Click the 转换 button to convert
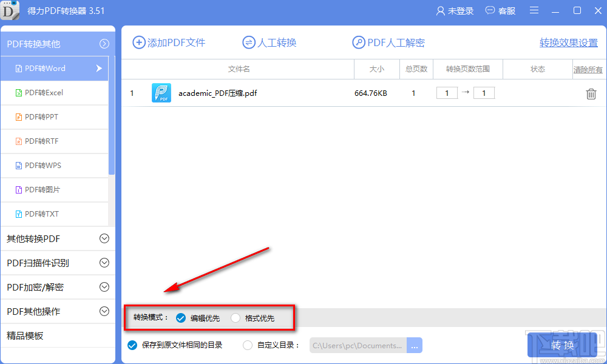 [x=561, y=345]
